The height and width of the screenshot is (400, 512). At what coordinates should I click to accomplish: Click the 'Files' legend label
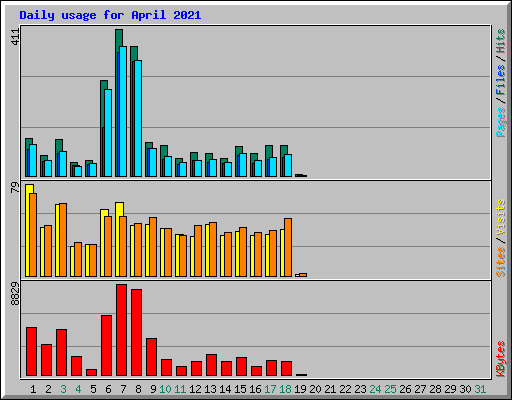pyautogui.click(x=501, y=79)
